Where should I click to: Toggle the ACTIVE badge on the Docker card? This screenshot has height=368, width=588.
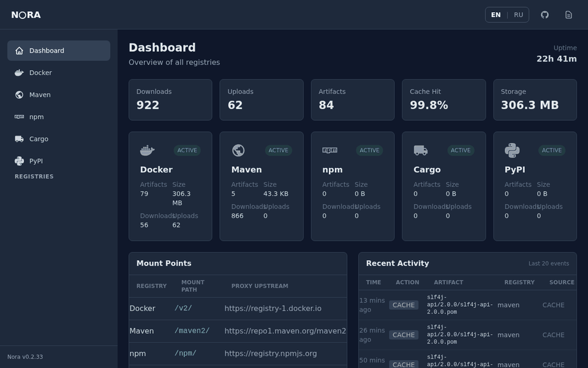click(x=187, y=150)
